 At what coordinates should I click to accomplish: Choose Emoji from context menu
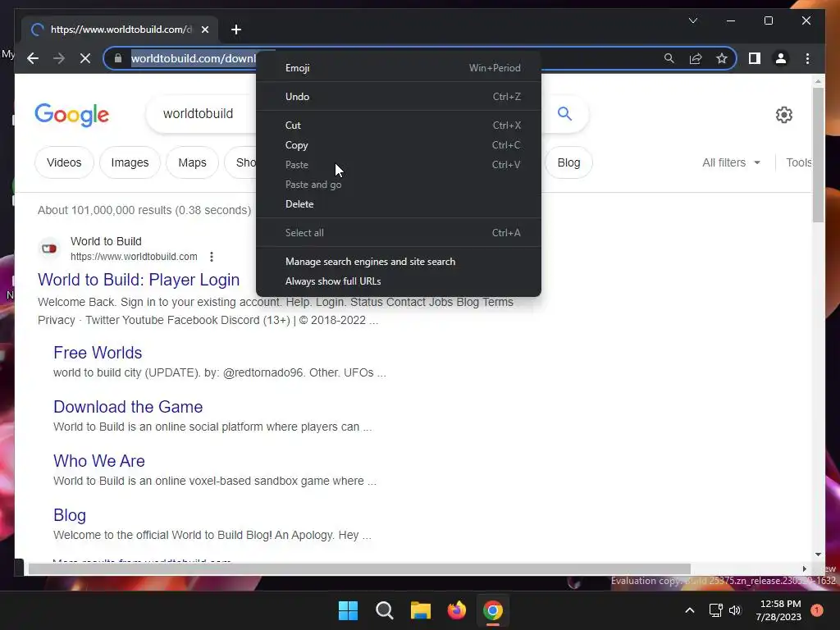pos(399,68)
